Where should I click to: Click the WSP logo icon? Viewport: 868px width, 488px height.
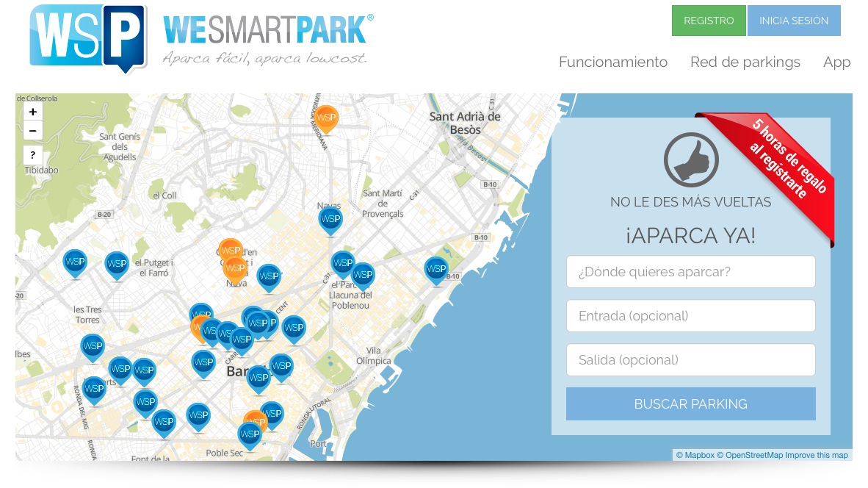click(87, 37)
